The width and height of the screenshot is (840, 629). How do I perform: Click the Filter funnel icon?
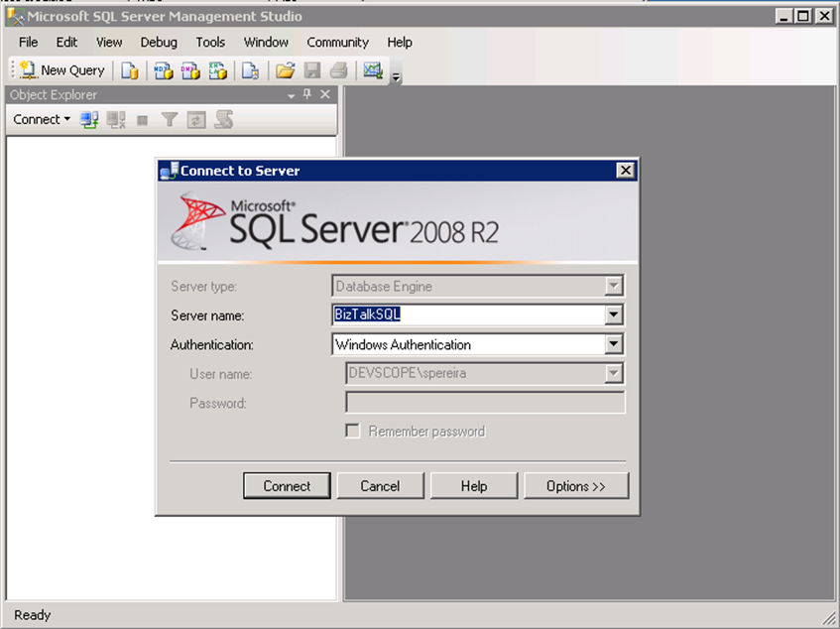tap(170, 119)
